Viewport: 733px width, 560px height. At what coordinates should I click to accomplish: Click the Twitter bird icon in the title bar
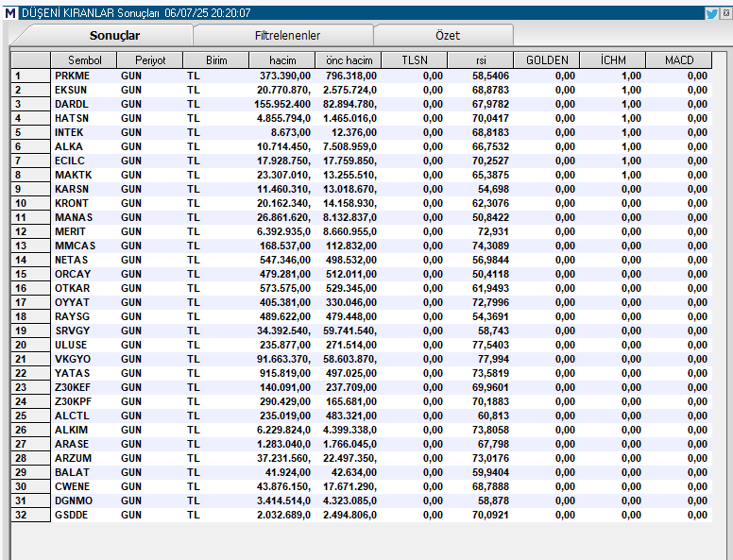coord(711,13)
